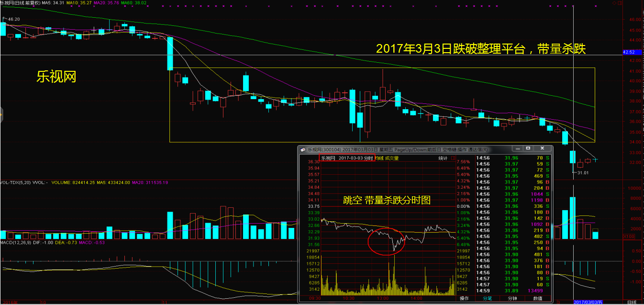Click the 乐视网 2017-03-03 分时 title label
This screenshot has width=644, height=305.
[x=347, y=158]
